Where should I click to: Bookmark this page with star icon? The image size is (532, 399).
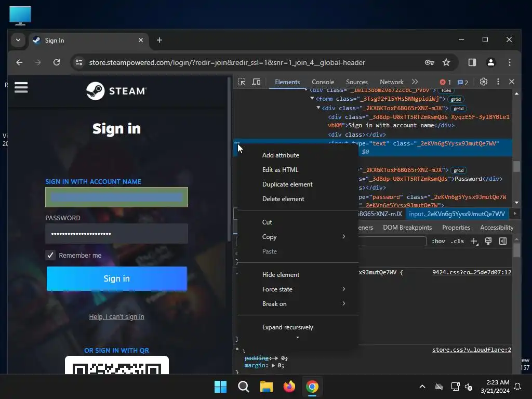coord(446,62)
